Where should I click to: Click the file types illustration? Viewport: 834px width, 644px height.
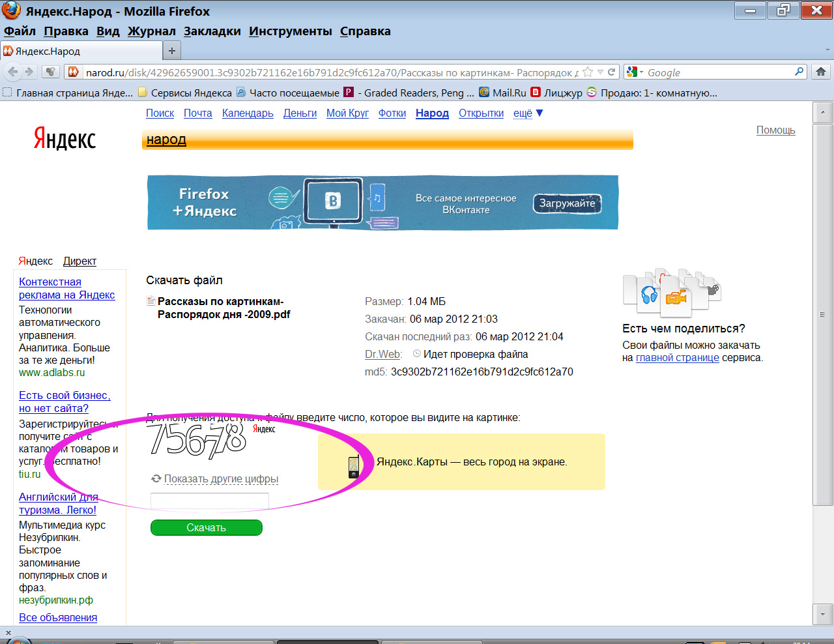coord(672,291)
